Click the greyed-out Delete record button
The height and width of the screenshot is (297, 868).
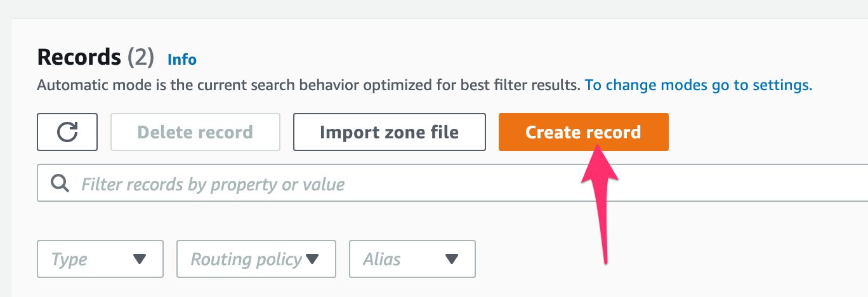(x=195, y=132)
